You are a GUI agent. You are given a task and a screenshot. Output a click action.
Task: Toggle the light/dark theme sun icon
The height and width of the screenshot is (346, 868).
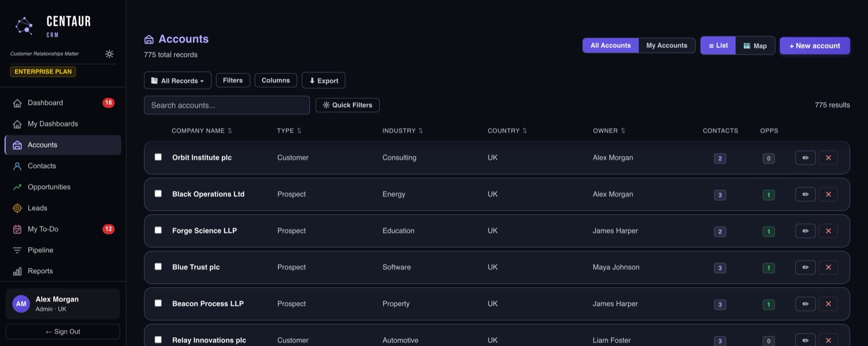110,54
